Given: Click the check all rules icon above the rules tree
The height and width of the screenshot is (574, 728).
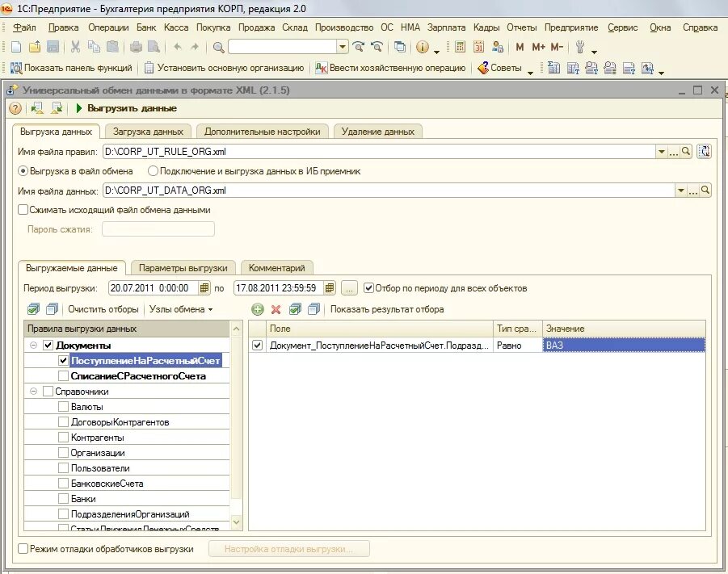Looking at the screenshot, I should [33, 309].
